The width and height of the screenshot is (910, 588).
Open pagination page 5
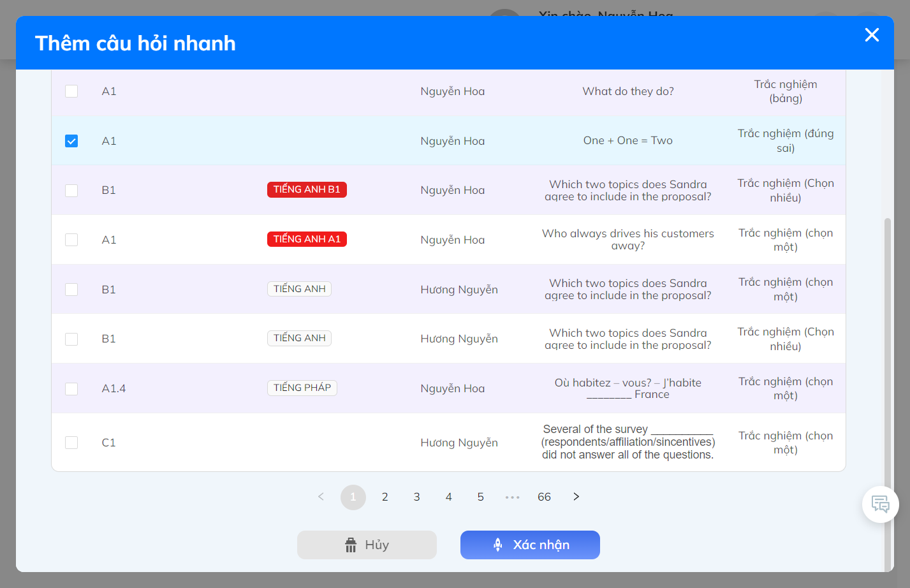coord(481,497)
